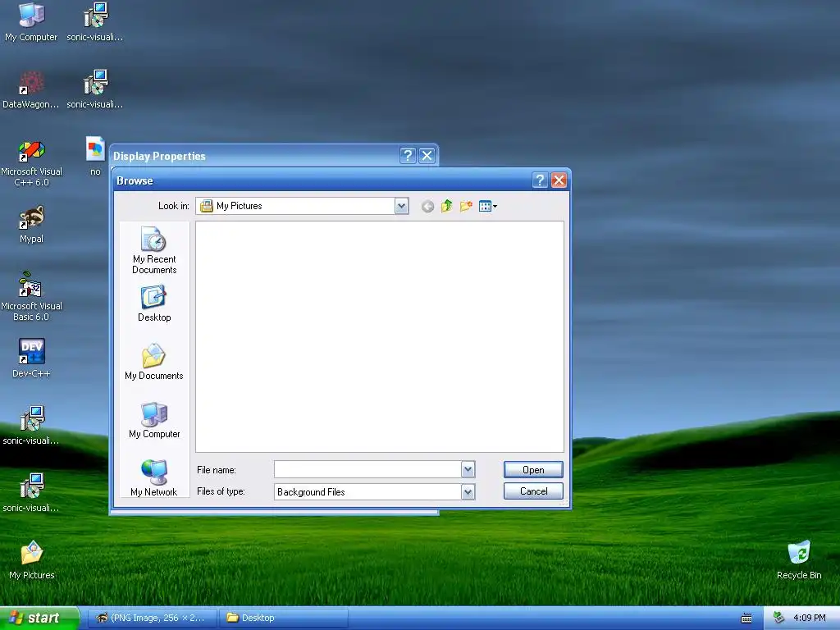Select sonic-visuali installer beside DataWagon
The height and width of the screenshot is (630, 840).
[95, 89]
